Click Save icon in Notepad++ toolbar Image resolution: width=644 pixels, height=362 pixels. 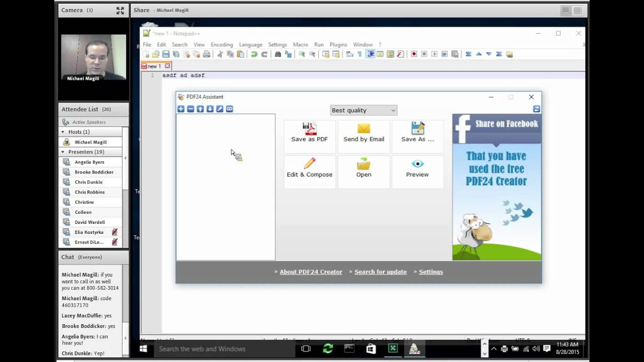[166, 54]
